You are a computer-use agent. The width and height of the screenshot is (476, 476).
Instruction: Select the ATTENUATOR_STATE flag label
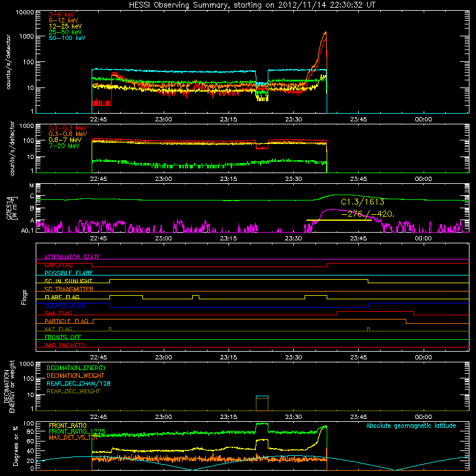point(72,257)
